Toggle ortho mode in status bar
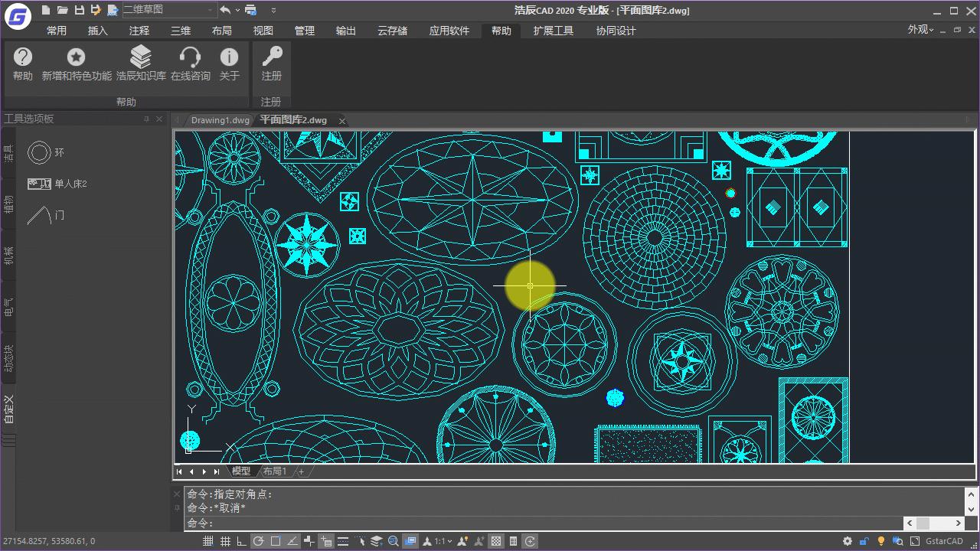This screenshot has width=980, height=551. pyautogui.click(x=242, y=541)
